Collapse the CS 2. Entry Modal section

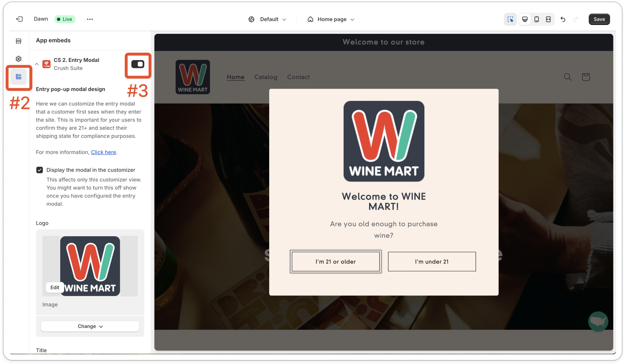[37, 64]
